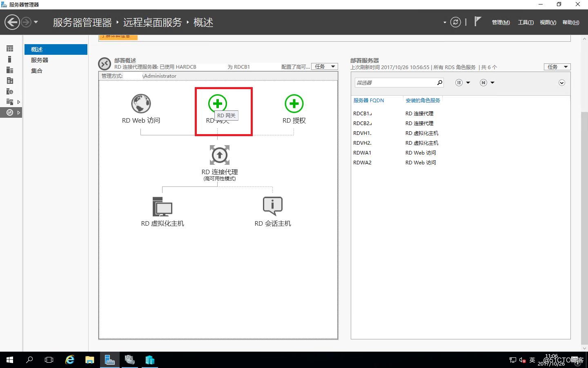Image resolution: width=588 pixels, height=368 pixels.
Task: Open Task View on the taskbar
Action: [49, 360]
